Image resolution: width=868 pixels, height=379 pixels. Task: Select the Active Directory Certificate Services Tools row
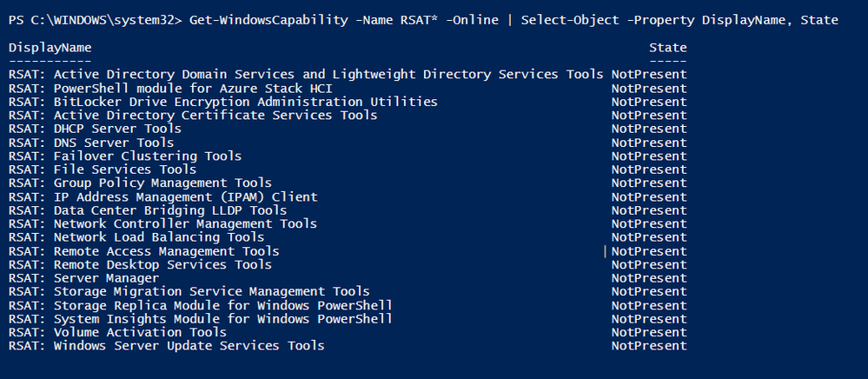point(348,116)
